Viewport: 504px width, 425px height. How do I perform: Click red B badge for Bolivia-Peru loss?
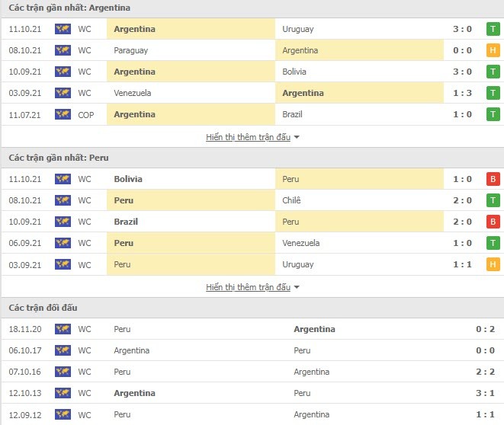click(493, 179)
